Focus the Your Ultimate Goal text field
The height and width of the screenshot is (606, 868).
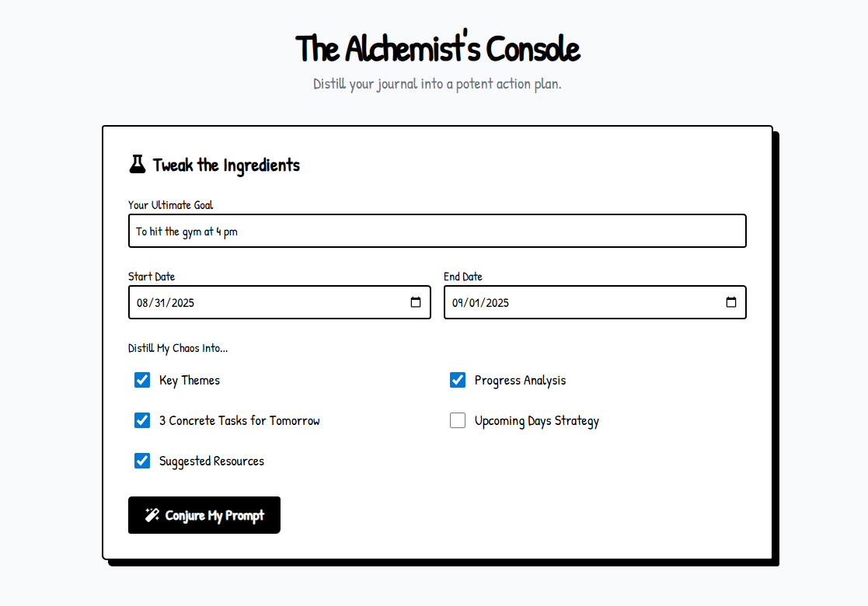437,231
